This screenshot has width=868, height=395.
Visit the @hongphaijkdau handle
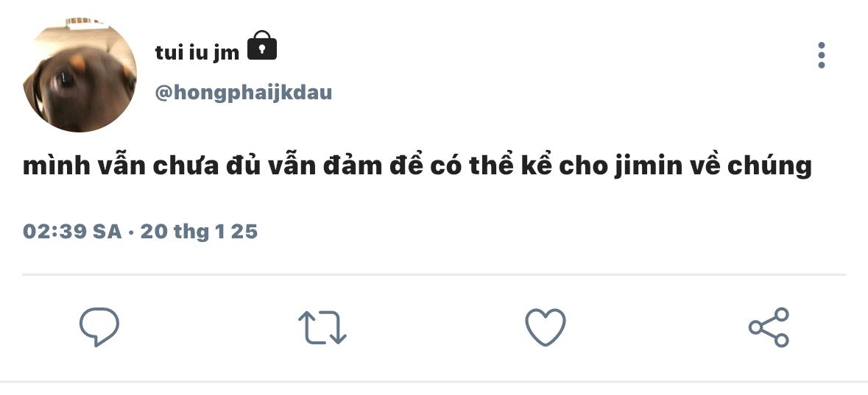click(244, 93)
